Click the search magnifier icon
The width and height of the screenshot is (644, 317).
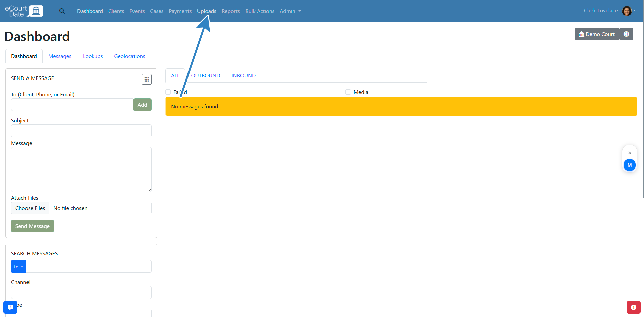click(62, 11)
